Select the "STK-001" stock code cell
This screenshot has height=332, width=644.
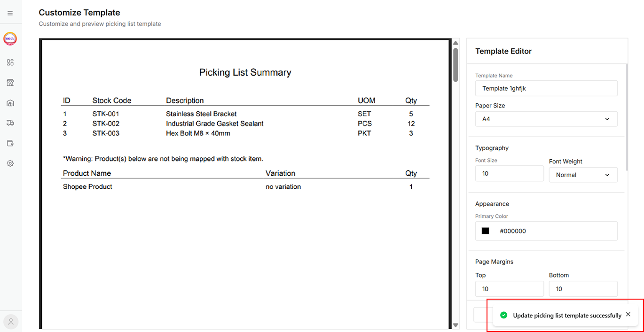[x=106, y=114]
